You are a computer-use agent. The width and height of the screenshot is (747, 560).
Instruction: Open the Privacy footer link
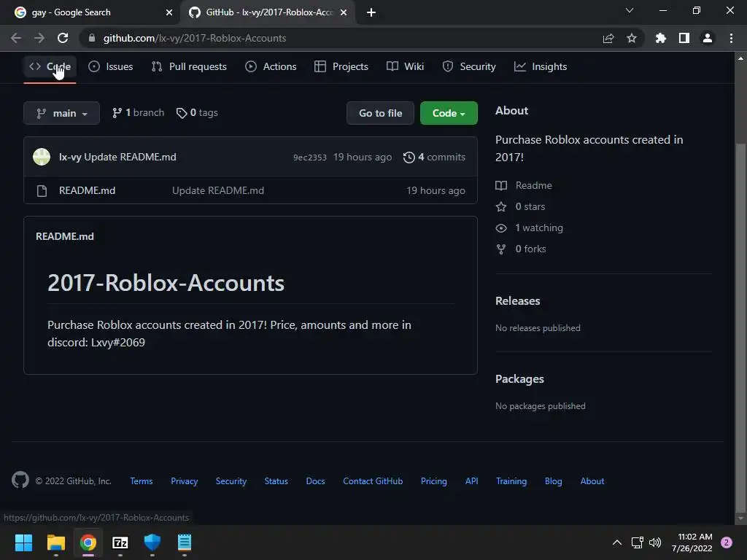(185, 481)
